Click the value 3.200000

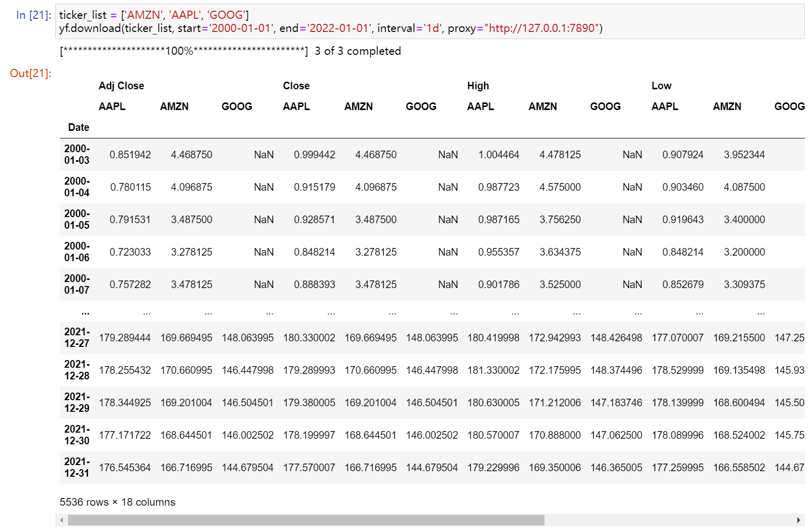[744, 252]
